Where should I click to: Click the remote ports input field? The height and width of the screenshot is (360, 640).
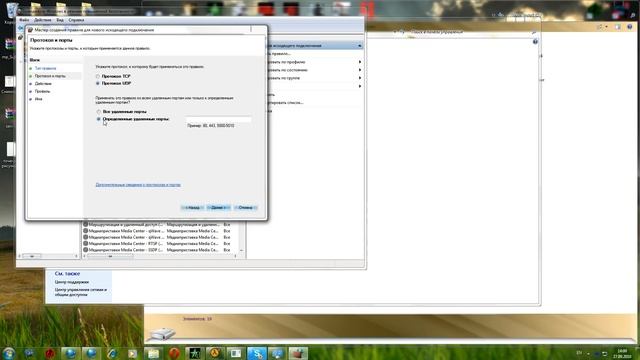[x=218, y=119]
